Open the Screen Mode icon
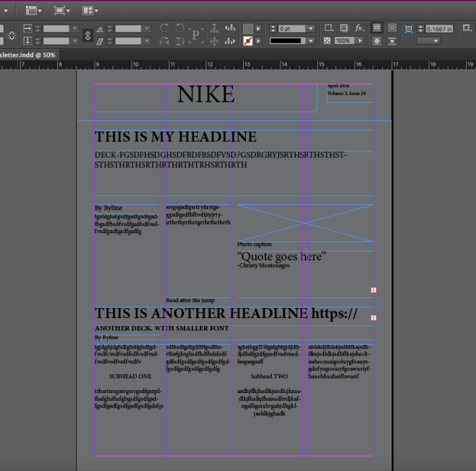476x471 pixels. 61,10
